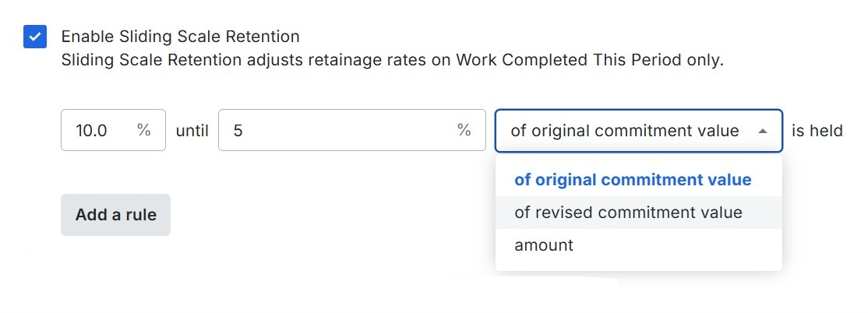Viewport: 868px width, 313px height.
Task: Click the number 10.0 in the rate field
Action: 91,131
